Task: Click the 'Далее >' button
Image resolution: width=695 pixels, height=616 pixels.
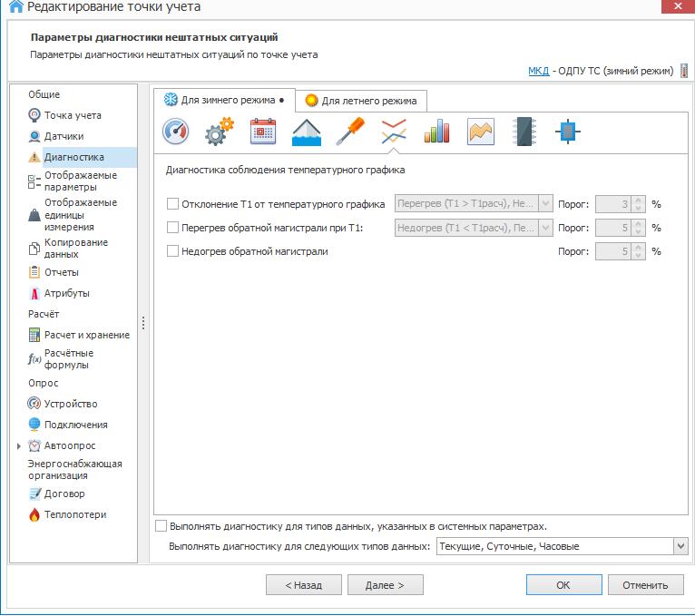Action: [384, 585]
